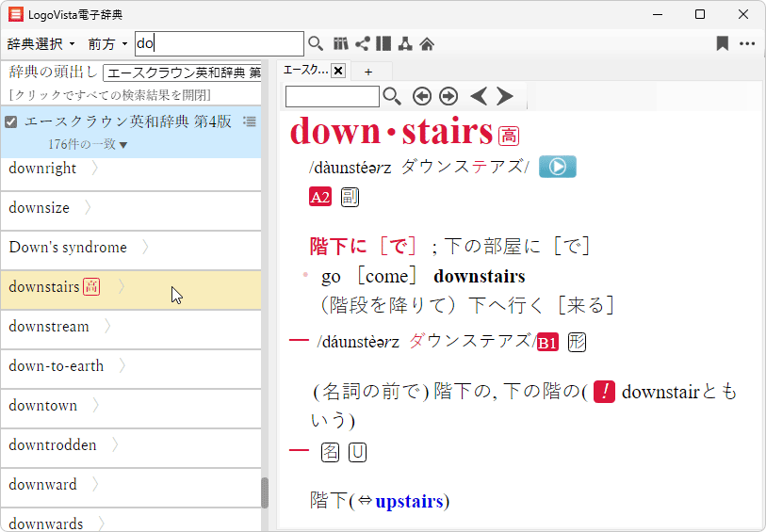The image size is (766, 532).
Task: Expand the 176件の一致 results arrow
Action: point(123,145)
